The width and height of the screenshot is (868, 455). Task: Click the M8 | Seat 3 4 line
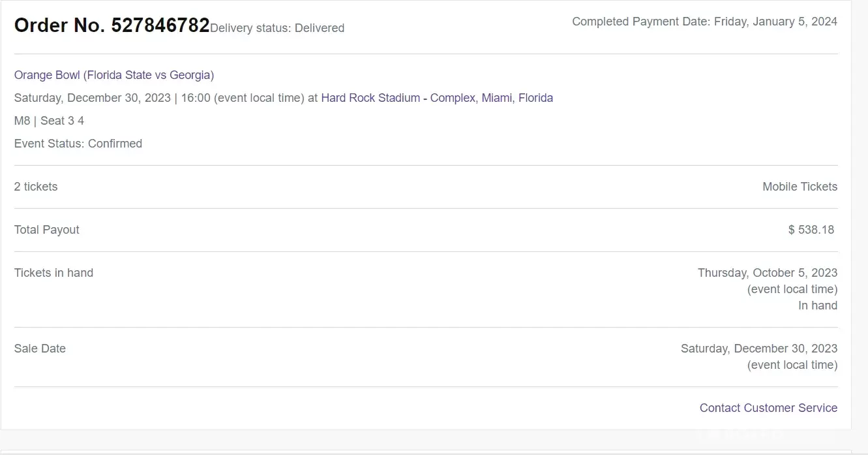(49, 121)
